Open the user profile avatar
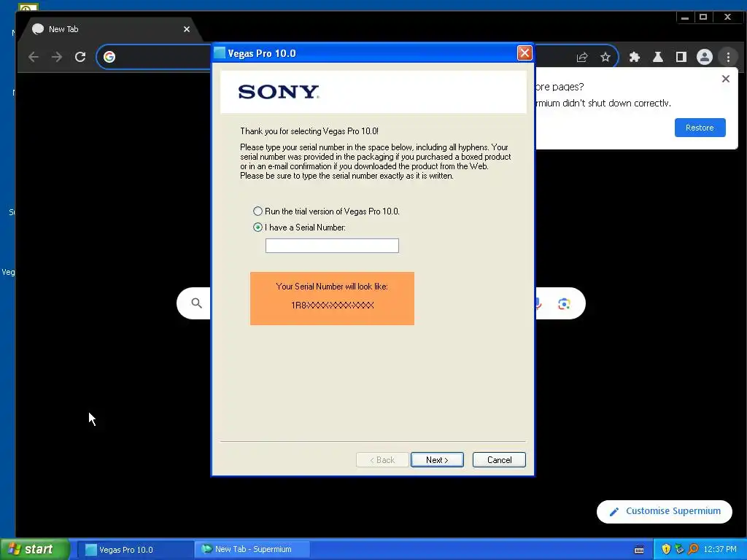The image size is (747, 560). click(x=704, y=57)
